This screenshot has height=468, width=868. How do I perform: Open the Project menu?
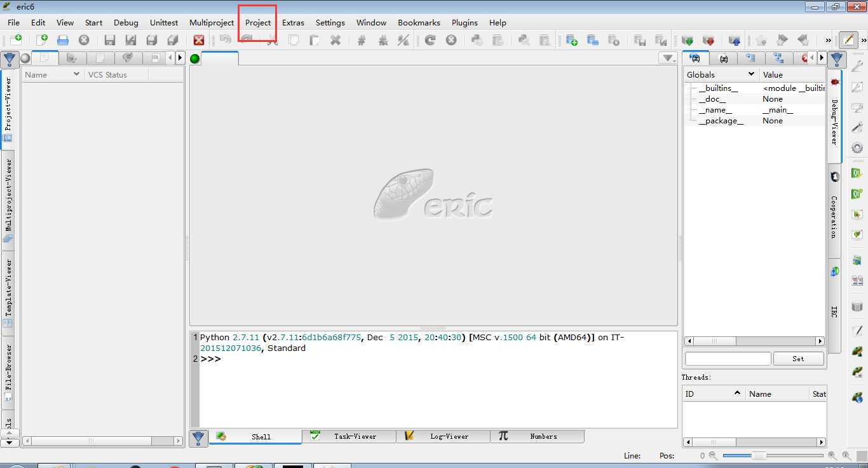point(258,22)
